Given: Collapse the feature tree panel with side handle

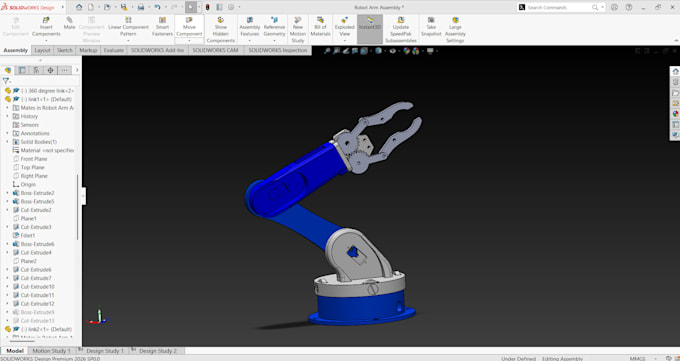Looking at the screenshot, I should [84, 196].
